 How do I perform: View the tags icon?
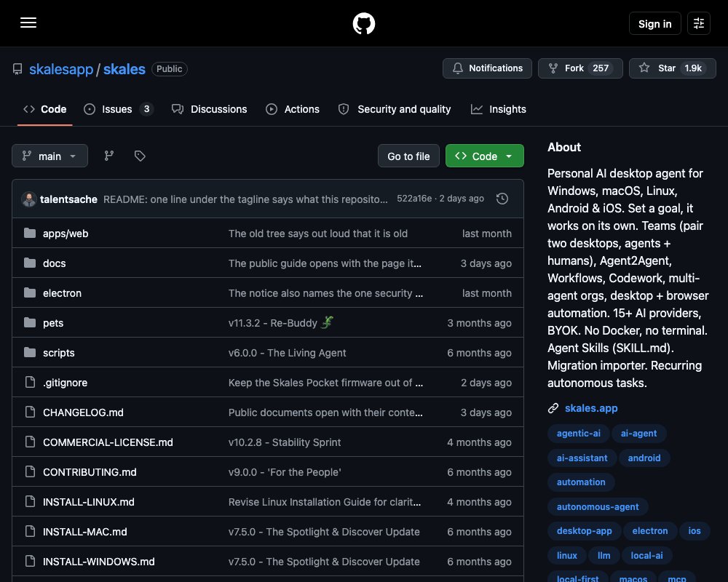pos(140,156)
